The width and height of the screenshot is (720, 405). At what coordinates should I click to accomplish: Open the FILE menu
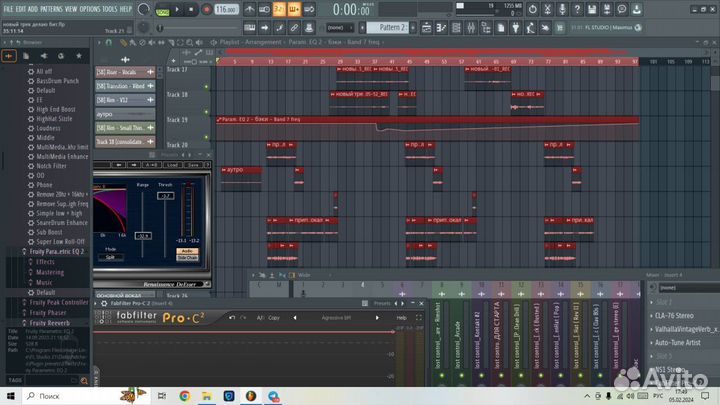(x=8, y=8)
